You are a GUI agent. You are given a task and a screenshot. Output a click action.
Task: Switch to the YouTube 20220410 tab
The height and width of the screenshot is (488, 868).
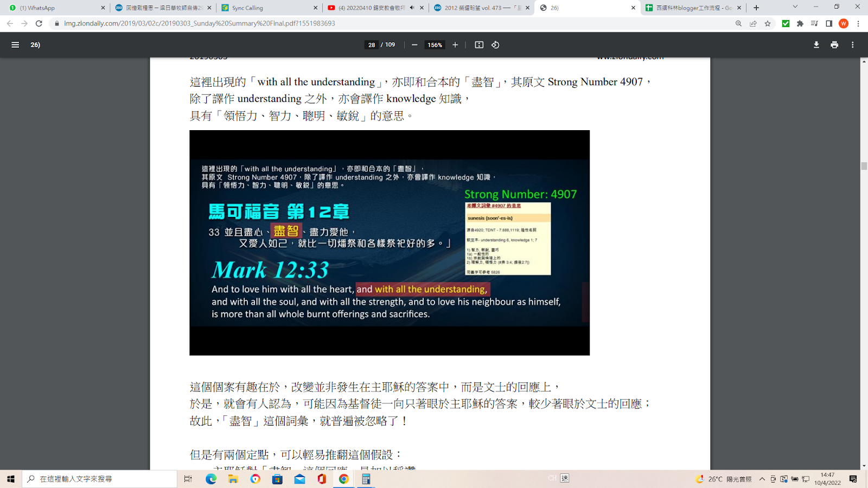coord(375,8)
